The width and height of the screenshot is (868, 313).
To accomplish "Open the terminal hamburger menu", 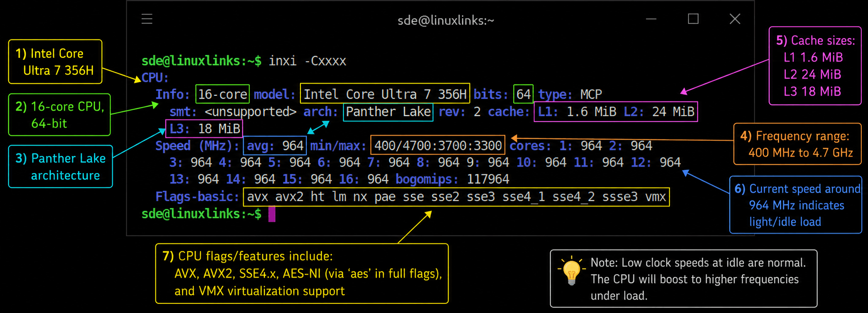I will (147, 19).
